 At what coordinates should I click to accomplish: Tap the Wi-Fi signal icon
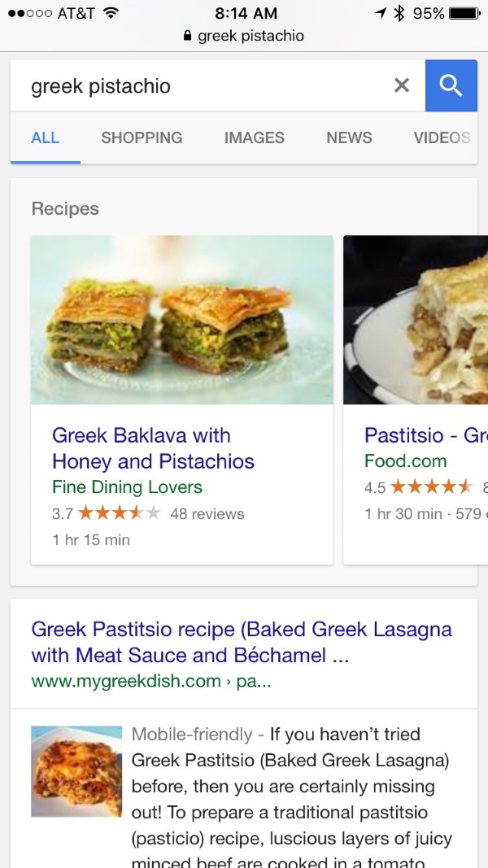click(x=111, y=13)
